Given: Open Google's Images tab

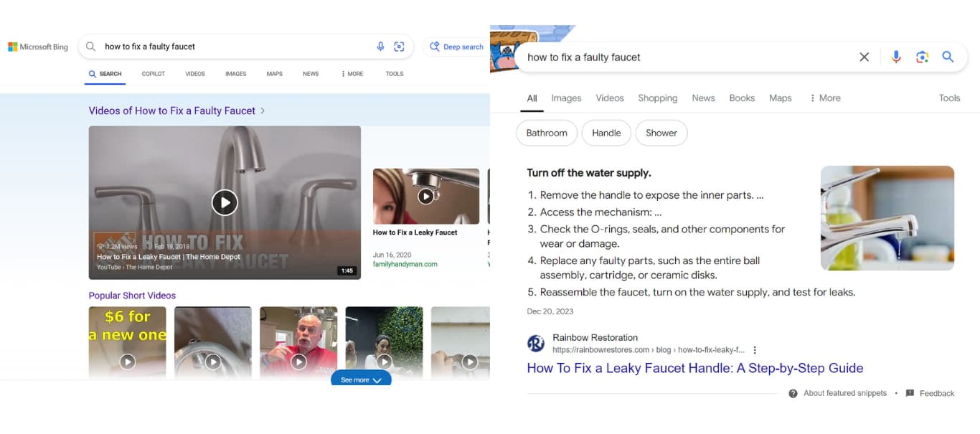Looking at the screenshot, I should point(566,98).
